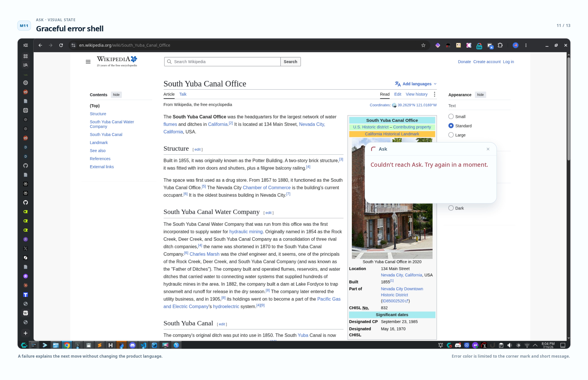Image resolution: width=588 pixels, height=380 pixels.
Task: Follow the hydraulic mining link
Action: click(x=246, y=231)
